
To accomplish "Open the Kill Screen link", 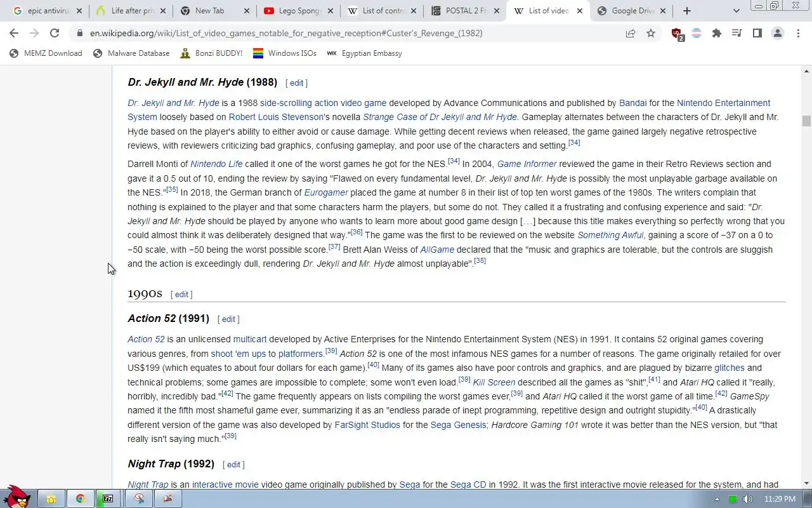I will coord(494,382).
